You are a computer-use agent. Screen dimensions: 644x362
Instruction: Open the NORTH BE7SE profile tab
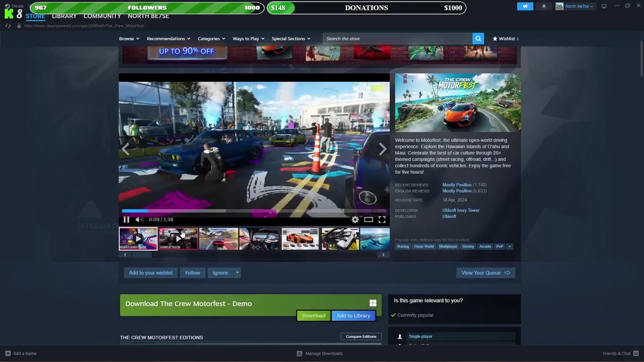click(x=148, y=16)
